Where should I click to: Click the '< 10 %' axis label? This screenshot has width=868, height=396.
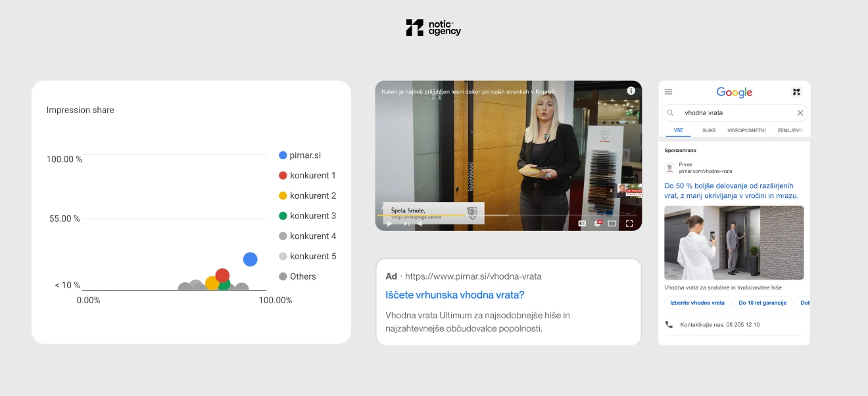(x=67, y=285)
